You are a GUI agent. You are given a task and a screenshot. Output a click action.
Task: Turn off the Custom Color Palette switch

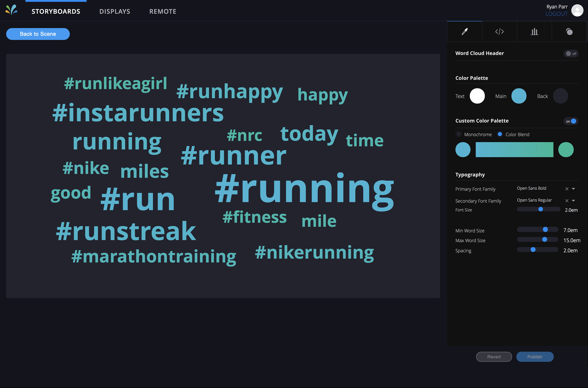point(571,121)
